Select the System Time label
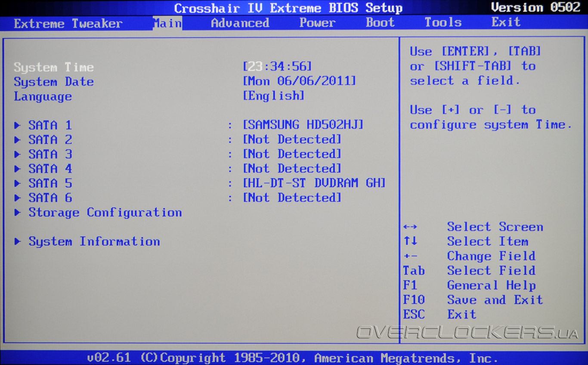588x365 pixels. tap(54, 68)
